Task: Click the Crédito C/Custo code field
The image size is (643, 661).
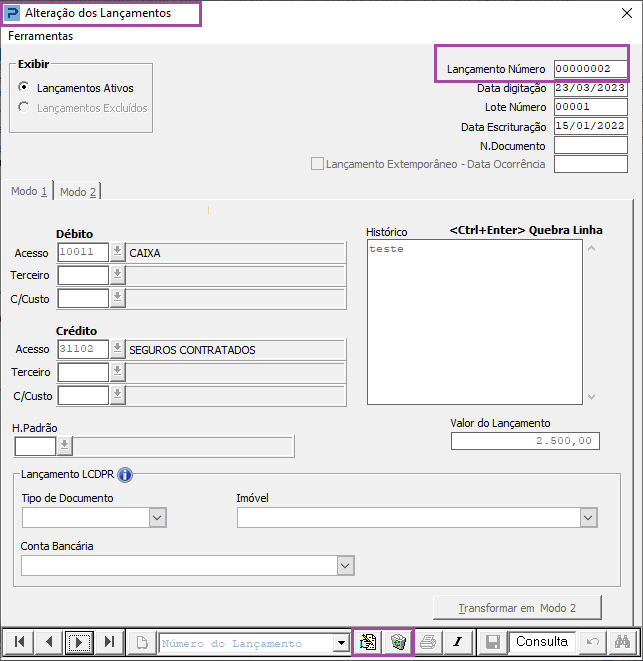Action: [x=83, y=395]
